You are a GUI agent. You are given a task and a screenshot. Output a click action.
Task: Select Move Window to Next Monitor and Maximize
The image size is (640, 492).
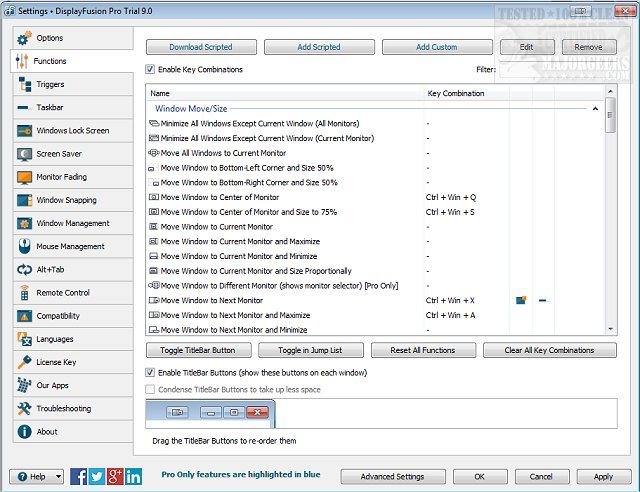point(375,315)
